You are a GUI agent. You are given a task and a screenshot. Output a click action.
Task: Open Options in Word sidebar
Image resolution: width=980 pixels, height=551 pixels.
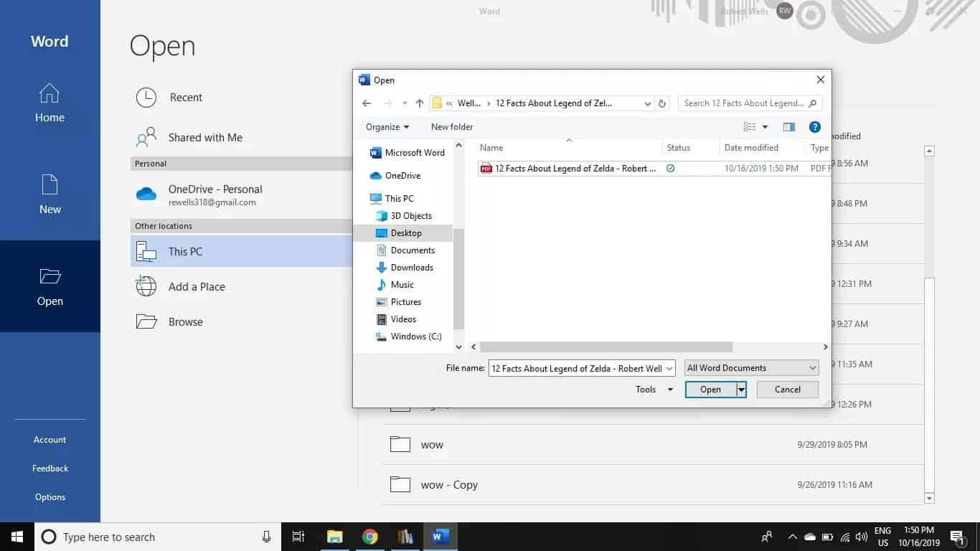click(x=50, y=497)
